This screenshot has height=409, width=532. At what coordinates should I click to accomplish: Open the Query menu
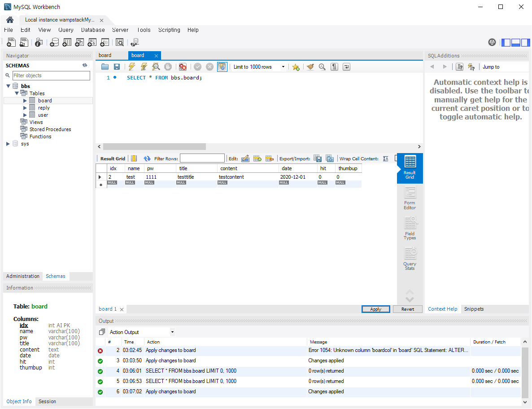point(66,30)
